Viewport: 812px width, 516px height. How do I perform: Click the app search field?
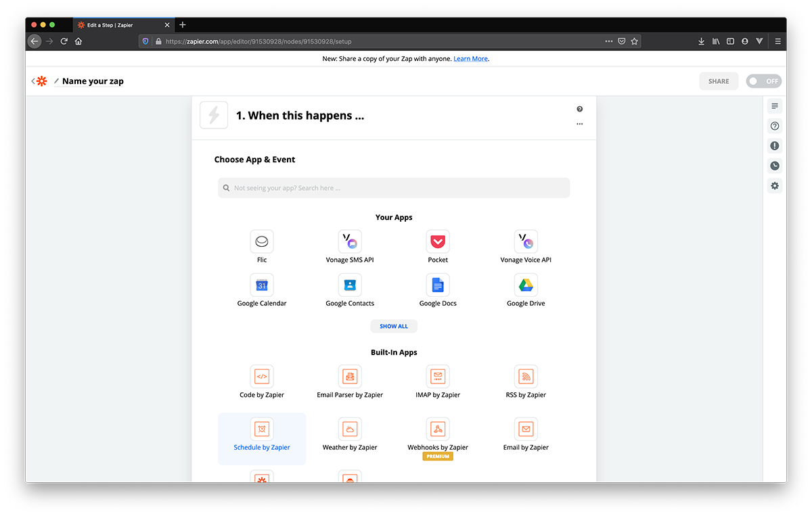[x=394, y=188]
